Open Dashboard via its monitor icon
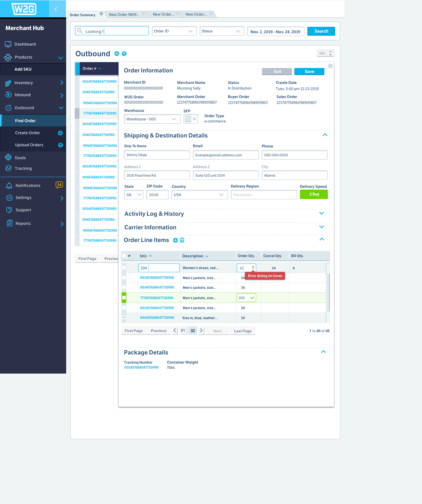Viewport: 422px width, 504px height. coord(8,44)
